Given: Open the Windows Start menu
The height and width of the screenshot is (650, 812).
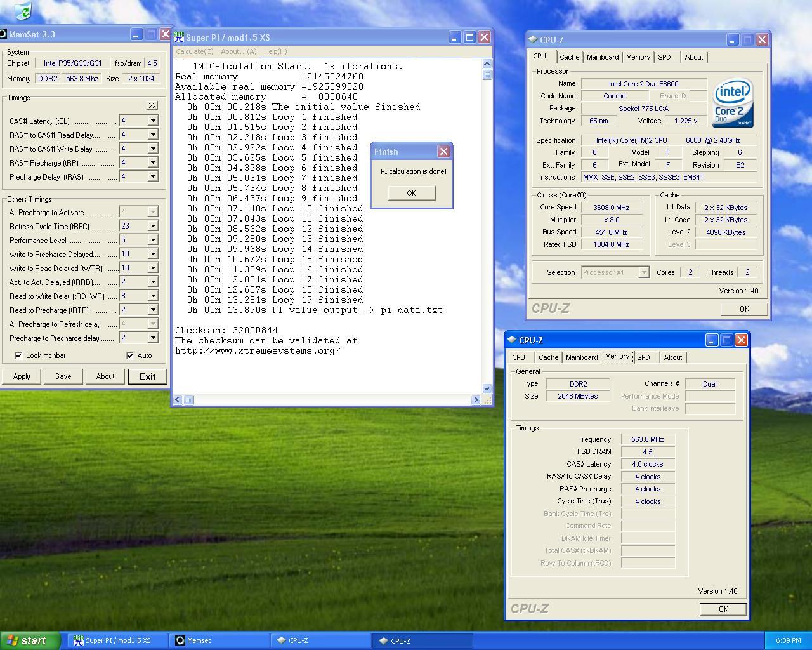Looking at the screenshot, I should (x=30, y=640).
